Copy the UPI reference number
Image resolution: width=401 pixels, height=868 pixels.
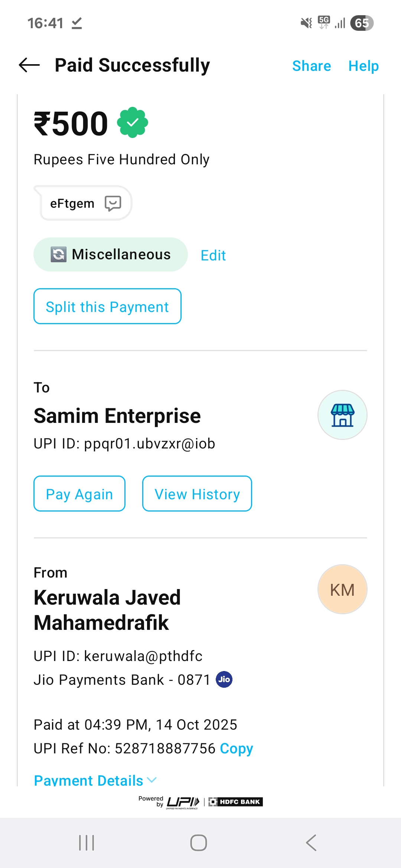click(x=237, y=749)
